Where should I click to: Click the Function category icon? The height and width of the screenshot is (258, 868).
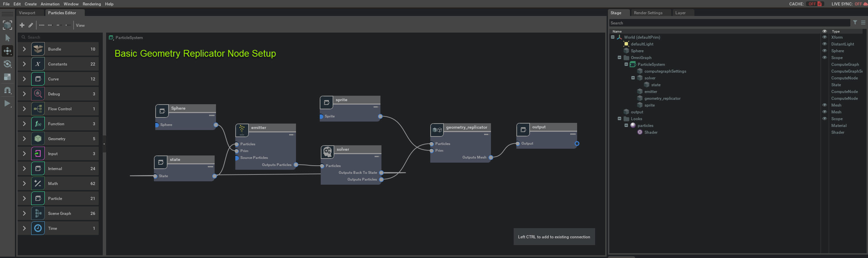coord(38,124)
